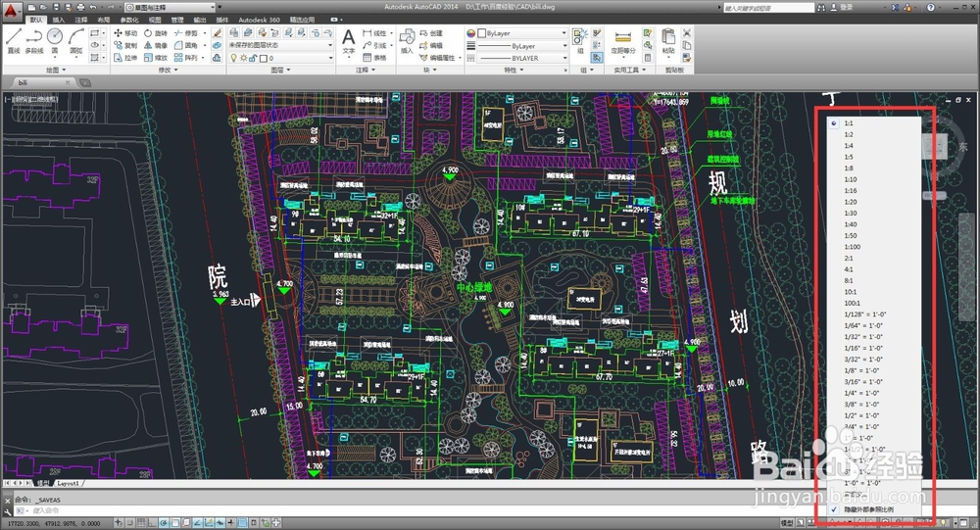Viewport: 980px width, 530px height.
Task: Click the Save icon in quick access toolbar
Action: [x=56, y=7]
